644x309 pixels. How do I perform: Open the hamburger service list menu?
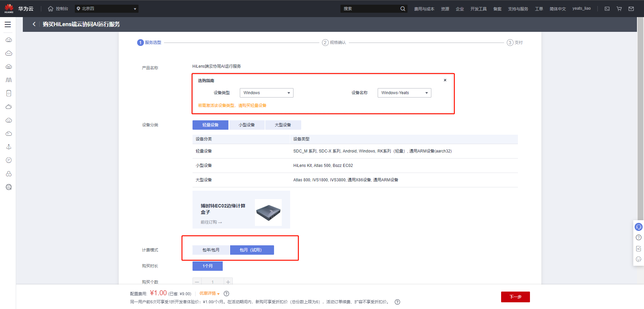click(8, 24)
